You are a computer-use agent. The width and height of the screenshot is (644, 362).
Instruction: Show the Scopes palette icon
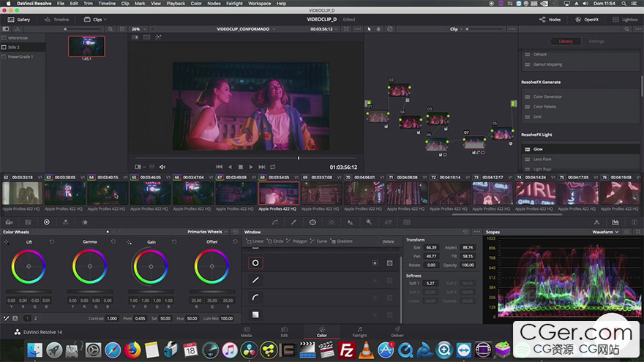point(615,222)
